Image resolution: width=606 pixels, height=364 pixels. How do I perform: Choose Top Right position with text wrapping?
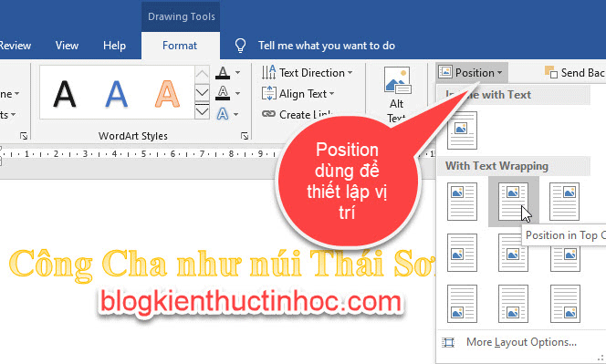(x=564, y=202)
